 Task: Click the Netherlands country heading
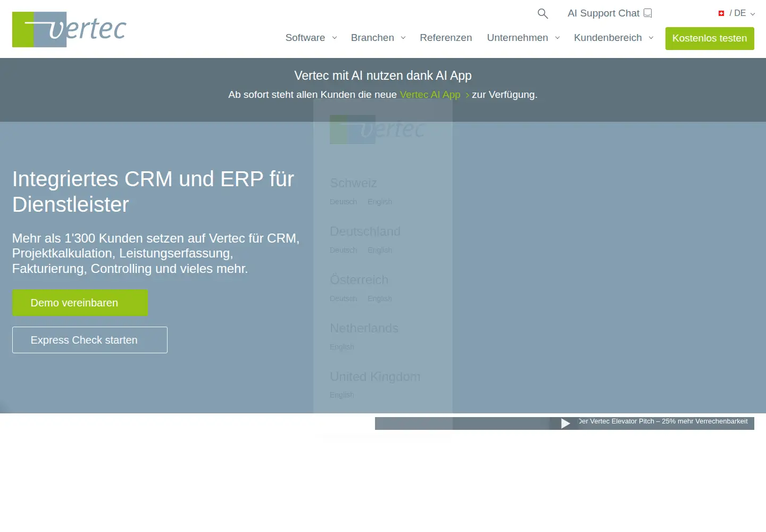(x=364, y=328)
